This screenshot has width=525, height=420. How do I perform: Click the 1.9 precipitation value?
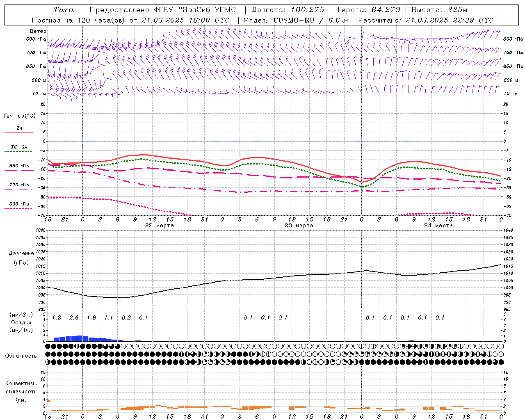coord(91,317)
